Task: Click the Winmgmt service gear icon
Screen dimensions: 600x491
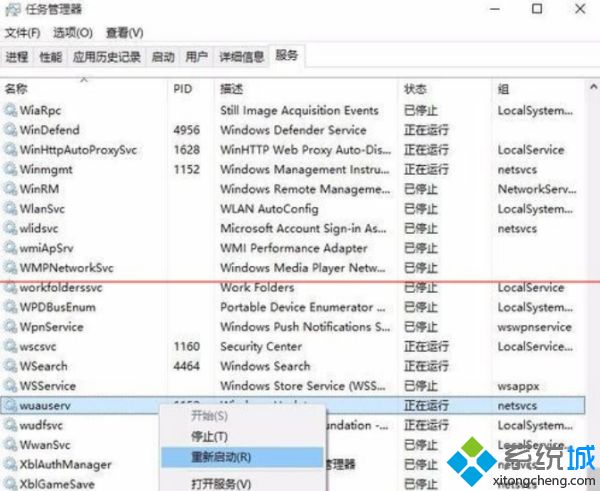Action: tap(10, 169)
